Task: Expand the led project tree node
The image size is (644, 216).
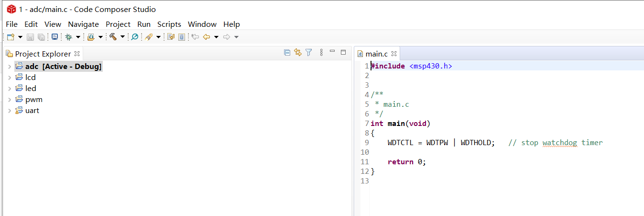Action: (9, 89)
